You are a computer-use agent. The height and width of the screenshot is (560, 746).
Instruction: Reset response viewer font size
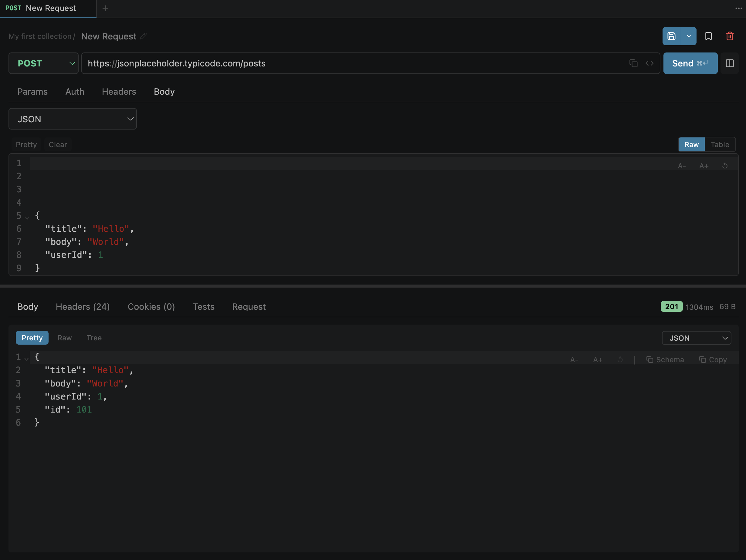coord(620,360)
